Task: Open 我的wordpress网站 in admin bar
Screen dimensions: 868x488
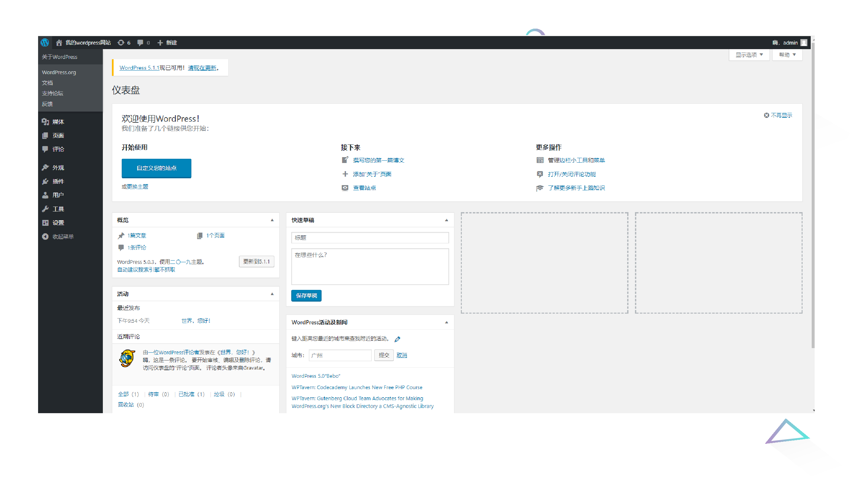Action: coord(88,42)
